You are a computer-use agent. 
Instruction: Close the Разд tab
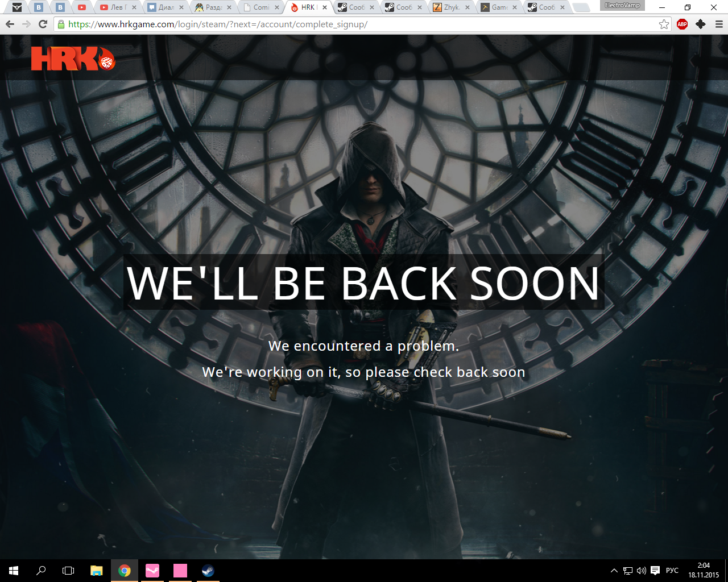[229, 7]
